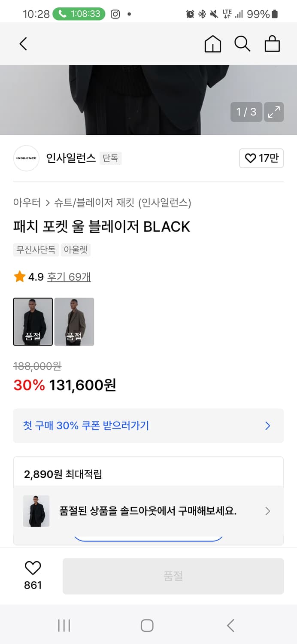This screenshot has height=644, width=297.
Task: Tap the back arrow to go back
Action: [x=23, y=43]
